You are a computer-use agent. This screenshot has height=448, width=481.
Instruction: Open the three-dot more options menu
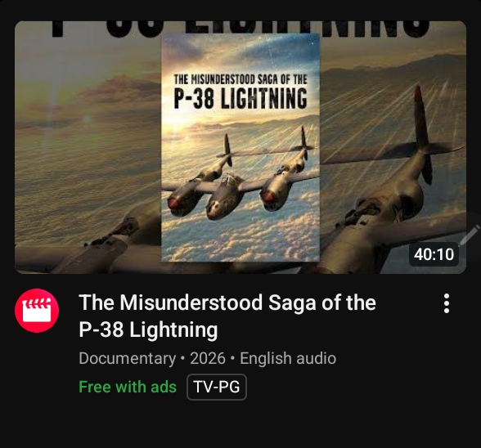point(447,303)
